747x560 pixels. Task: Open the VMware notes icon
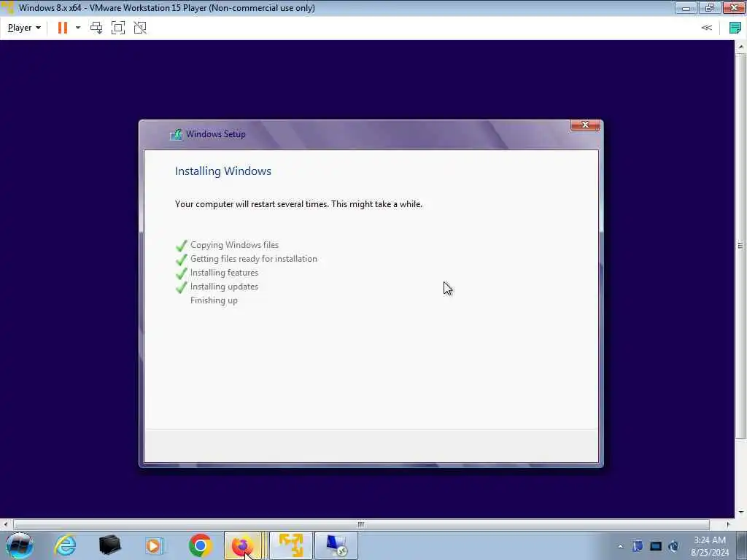(x=735, y=28)
